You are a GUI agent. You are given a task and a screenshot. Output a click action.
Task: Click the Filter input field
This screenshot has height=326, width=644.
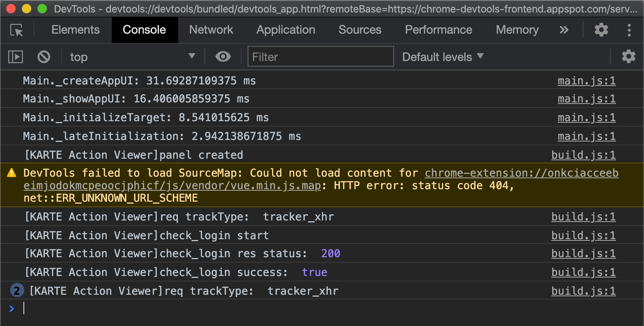point(320,57)
